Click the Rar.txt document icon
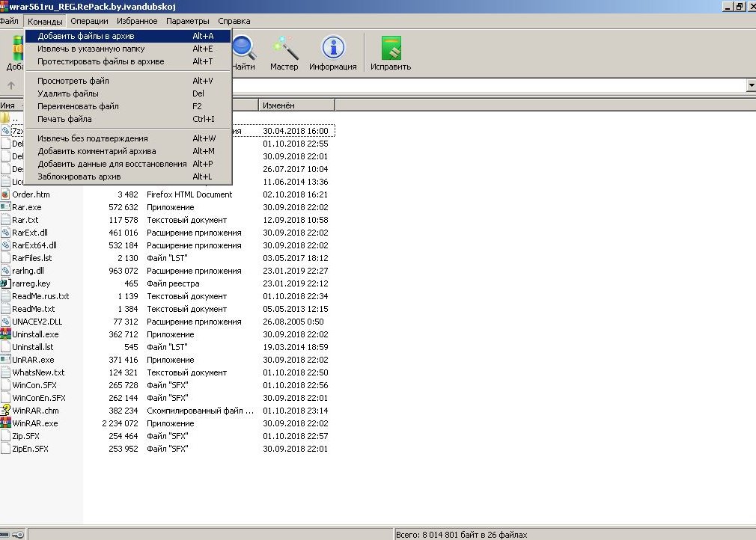This screenshot has width=756, height=540. tap(5, 220)
